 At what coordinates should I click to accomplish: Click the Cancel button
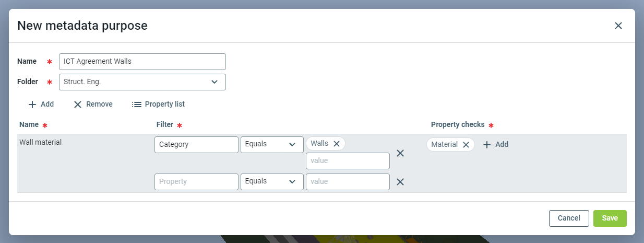pyautogui.click(x=569, y=218)
